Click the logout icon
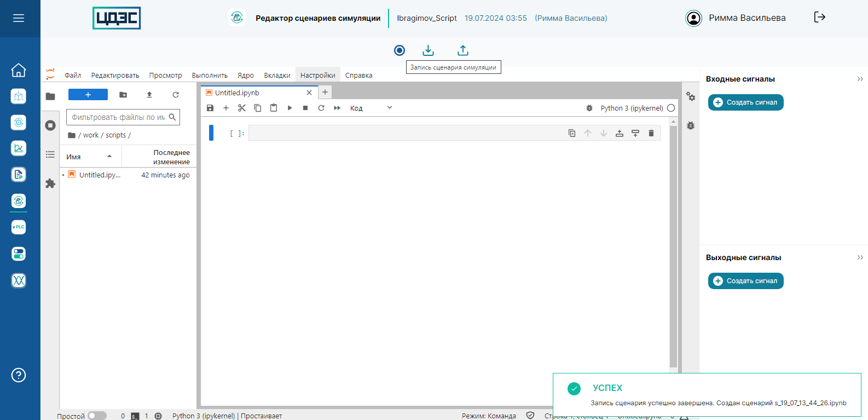This screenshot has height=420, width=868. [819, 18]
